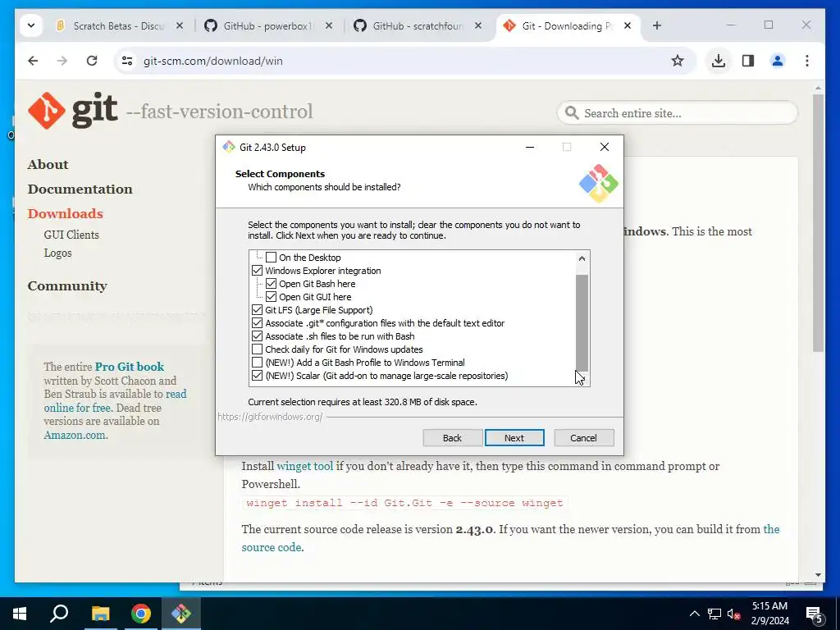Open the winget tool link
Image resolution: width=840 pixels, height=630 pixels.
pyautogui.click(x=305, y=466)
